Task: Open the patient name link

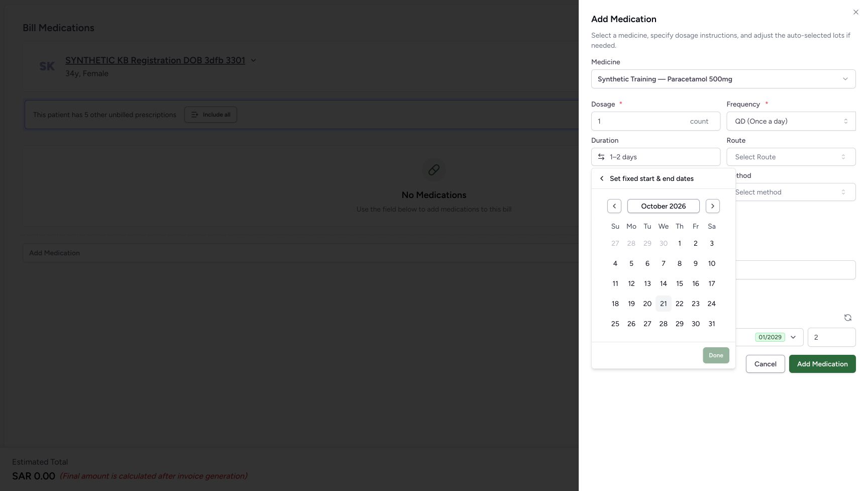Action: tap(155, 60)
